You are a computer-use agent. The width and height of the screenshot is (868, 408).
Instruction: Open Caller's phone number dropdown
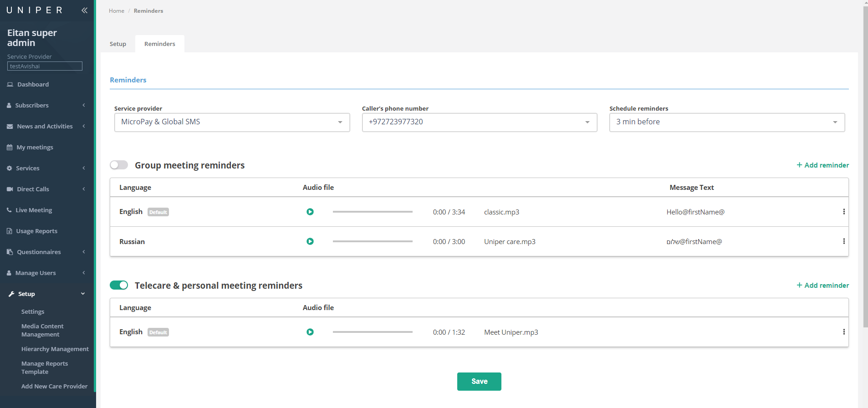479,122
